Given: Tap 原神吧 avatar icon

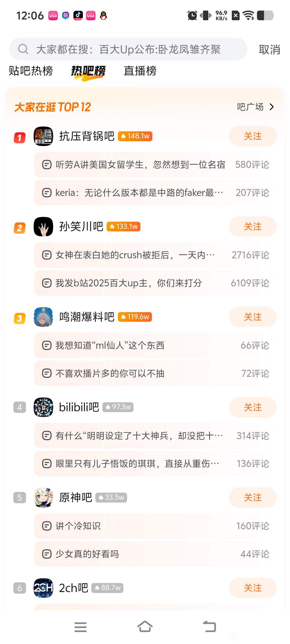Looking at the screenshot, I should click(43, 497).
